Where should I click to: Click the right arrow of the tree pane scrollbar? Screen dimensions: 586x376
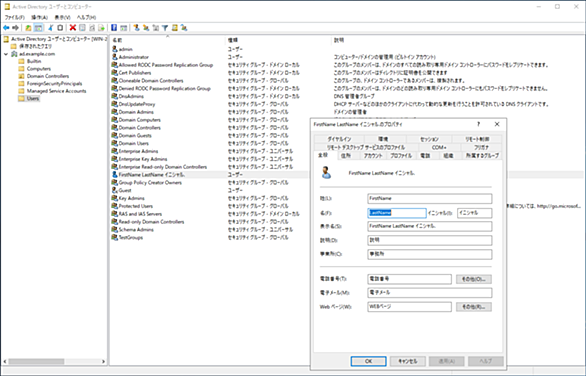pos(104,361)
